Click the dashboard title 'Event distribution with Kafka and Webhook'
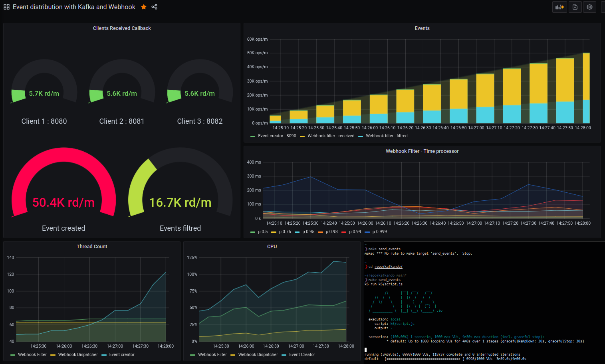The image size is (605, 364). point(74,7)
